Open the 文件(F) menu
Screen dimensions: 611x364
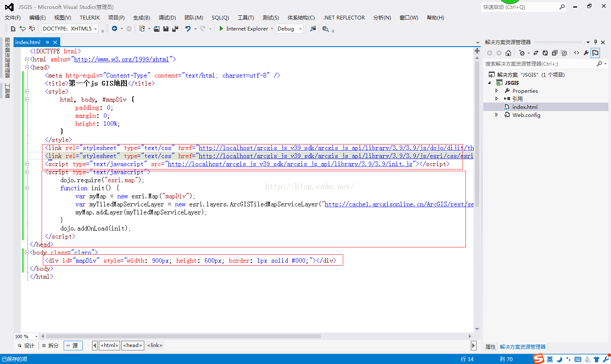click(13, 17)
